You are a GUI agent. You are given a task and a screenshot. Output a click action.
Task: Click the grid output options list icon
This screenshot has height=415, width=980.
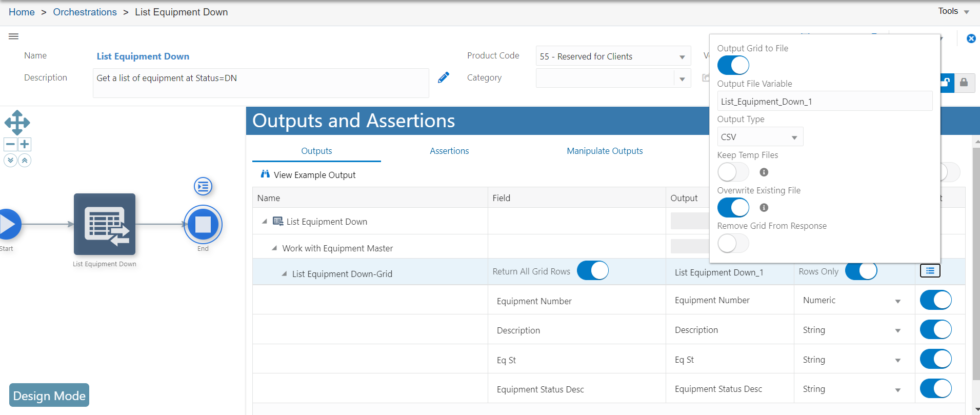pos(930,271)
